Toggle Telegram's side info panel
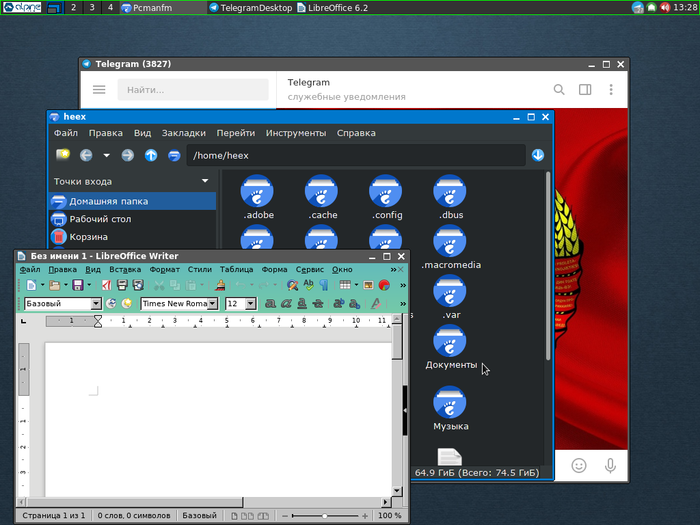700x525 pixels. (x=585, y=90)
